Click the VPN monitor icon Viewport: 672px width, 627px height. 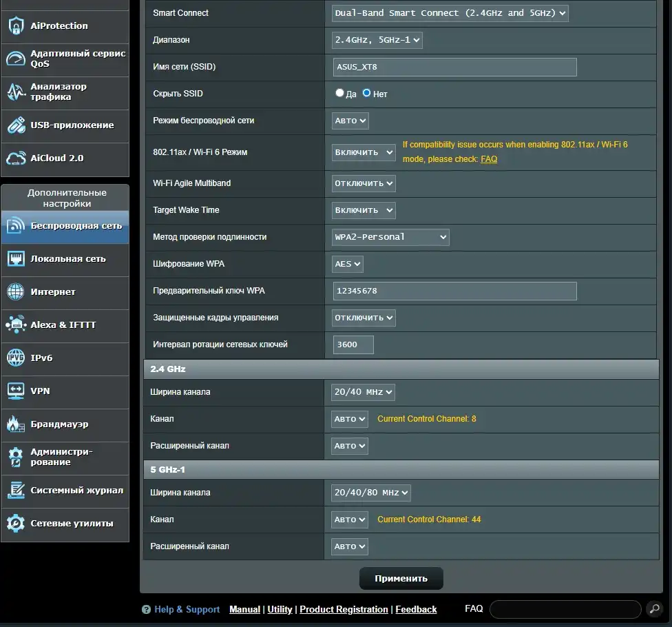(16, 391)
